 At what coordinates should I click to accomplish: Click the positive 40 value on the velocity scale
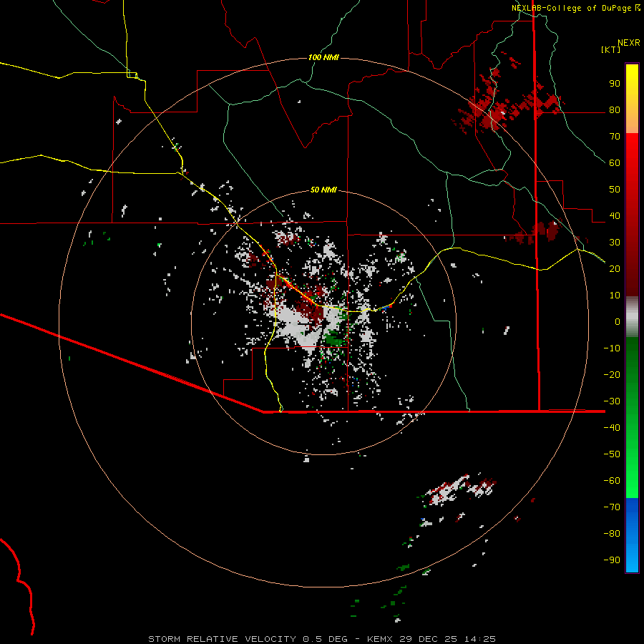(x=615, y=215)
